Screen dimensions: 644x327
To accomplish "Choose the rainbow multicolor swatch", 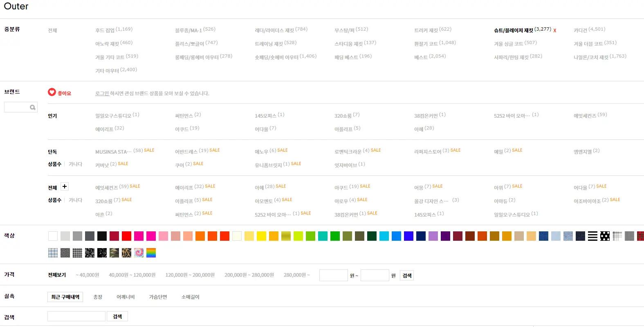I will tap(151, 253).
